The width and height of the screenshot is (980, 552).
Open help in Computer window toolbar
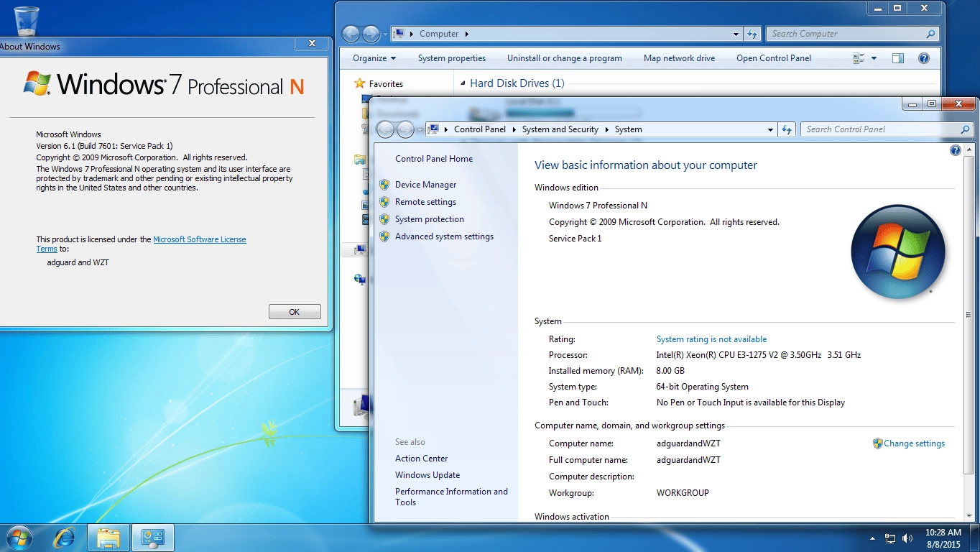pos(924,58)
